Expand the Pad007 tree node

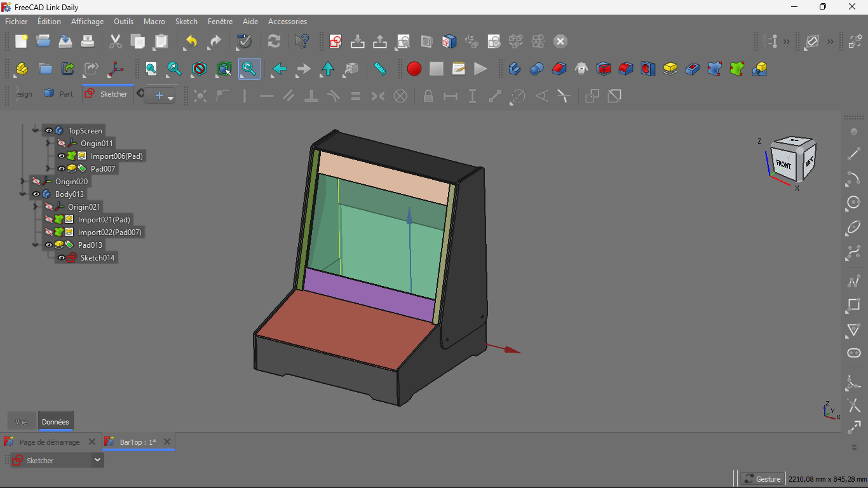48,168
